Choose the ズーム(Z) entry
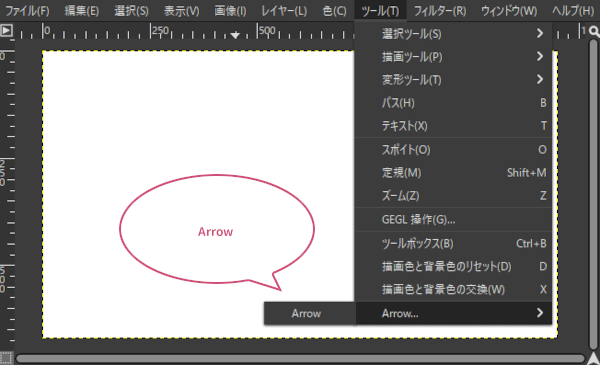 453,196
